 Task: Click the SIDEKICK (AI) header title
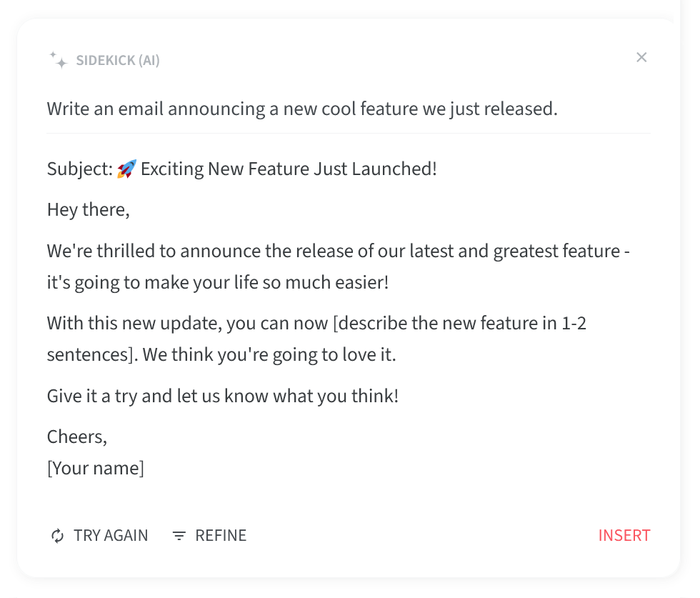tap(118, 60)
